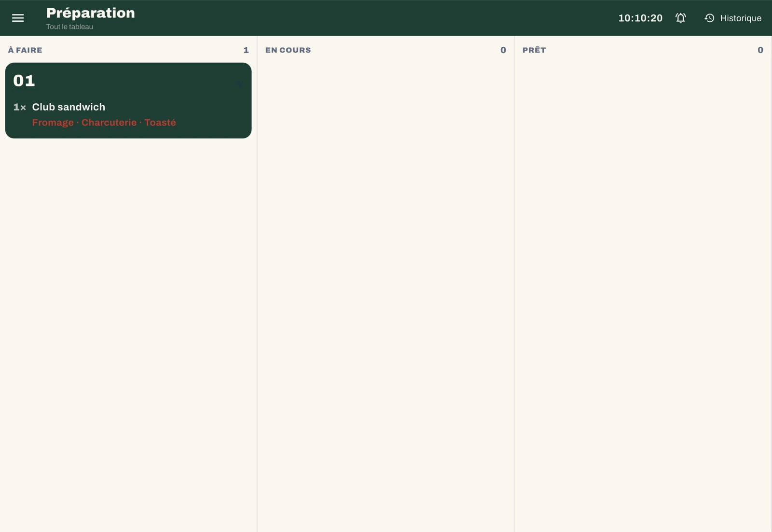The width and height of the screenshot is (772, 532).
Task: Click the 10:10:20 clock display
Action: tap(640, 18)
